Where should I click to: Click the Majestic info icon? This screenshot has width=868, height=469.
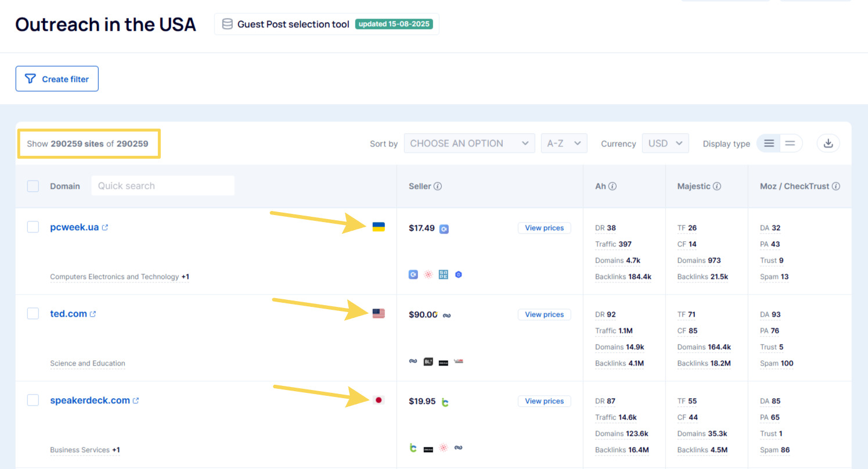(x=717, y=187)
